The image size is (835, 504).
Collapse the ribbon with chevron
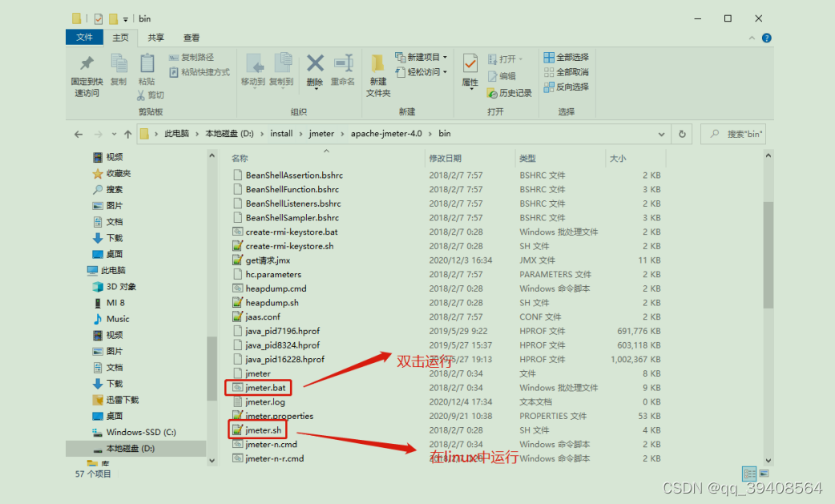(x=752, y=38)
